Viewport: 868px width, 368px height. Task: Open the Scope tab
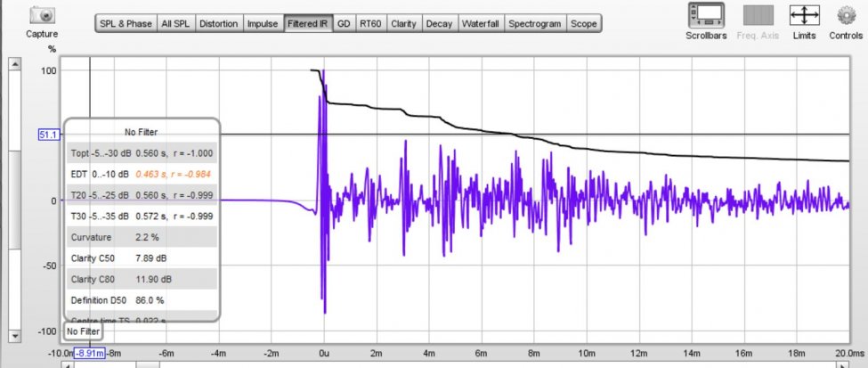[584, 24]
